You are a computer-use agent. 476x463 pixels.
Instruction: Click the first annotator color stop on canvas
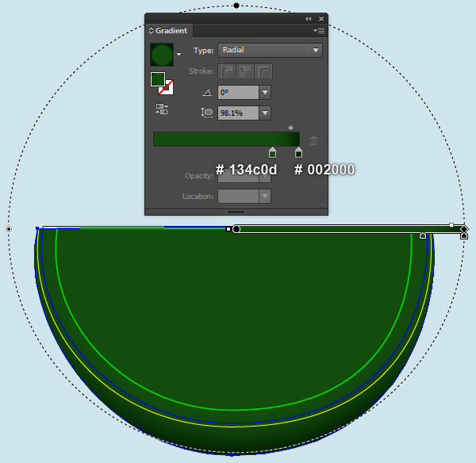[423, 235]
